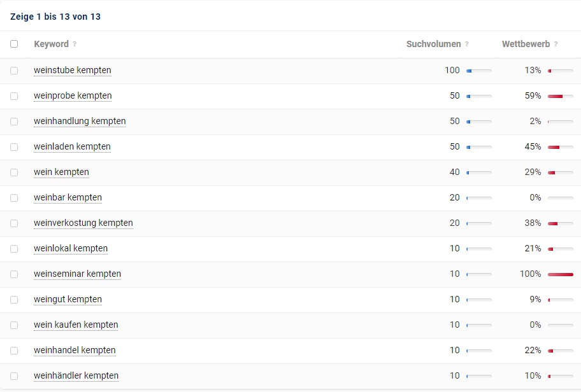Open the weinprobe kempten keyword link
Image resolution: width=581 pixels, height=392 pixels.
coord(73,96)
